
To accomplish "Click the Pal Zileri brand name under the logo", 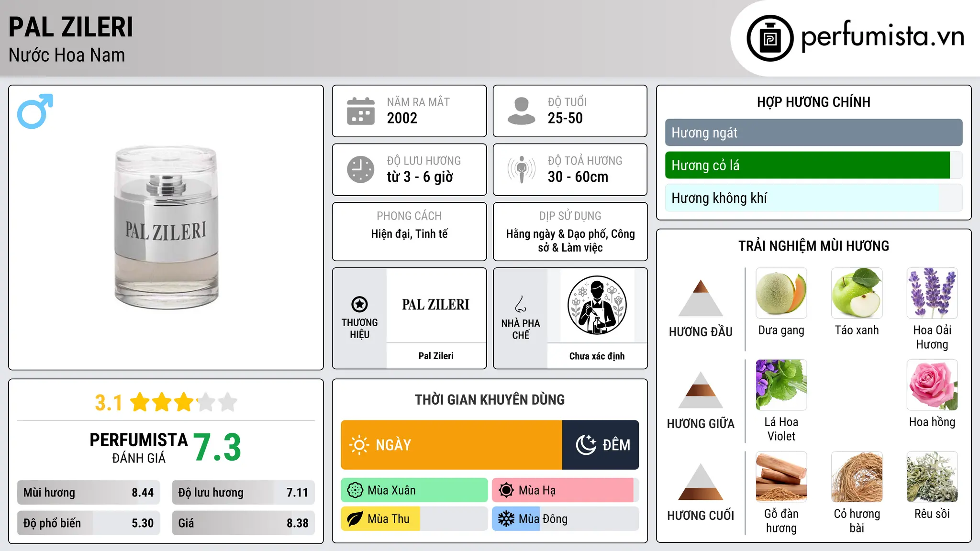I will tap(436, 356).
